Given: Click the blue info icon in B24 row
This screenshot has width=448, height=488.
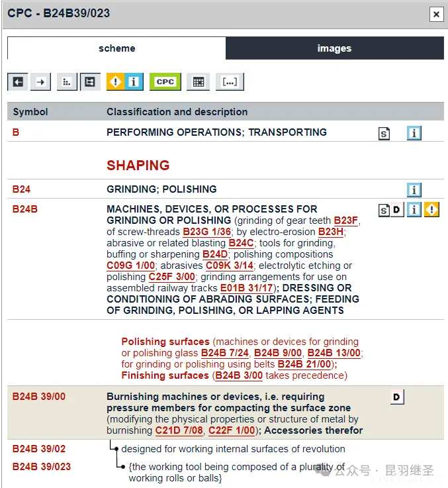Looking at the screenshot, I should click(x=414, y=190).
